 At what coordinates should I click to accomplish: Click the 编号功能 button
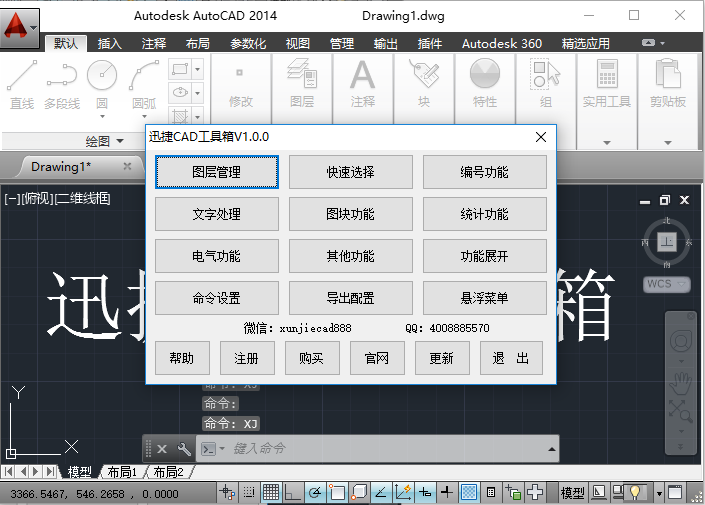click(485, 172)
